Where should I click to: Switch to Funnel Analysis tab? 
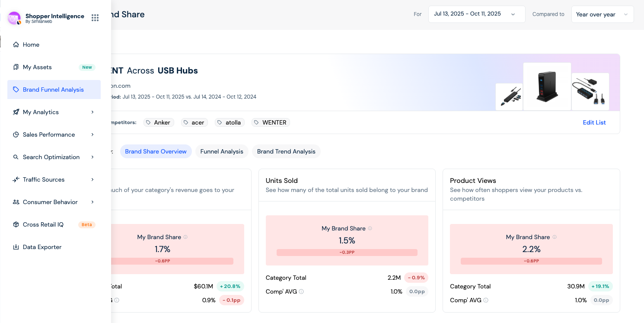click(222, 151)
